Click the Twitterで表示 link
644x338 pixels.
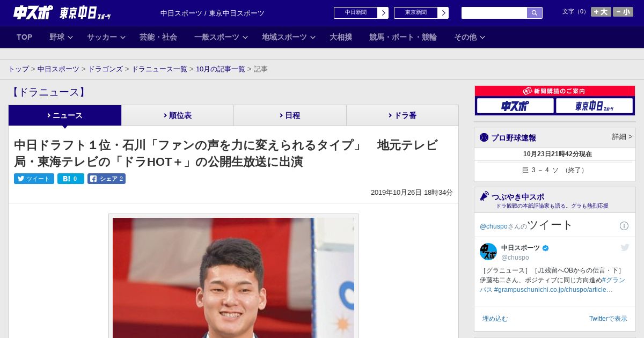click(608, 319)
